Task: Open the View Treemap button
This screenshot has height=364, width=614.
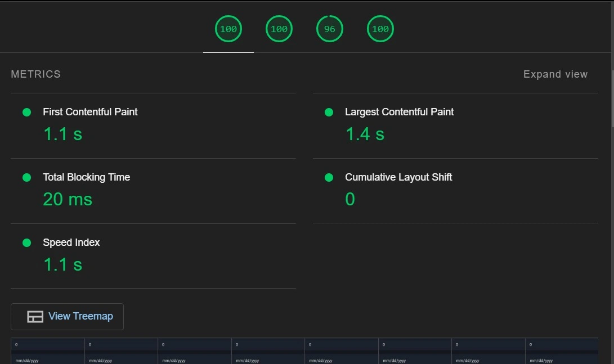Action: 68,316
